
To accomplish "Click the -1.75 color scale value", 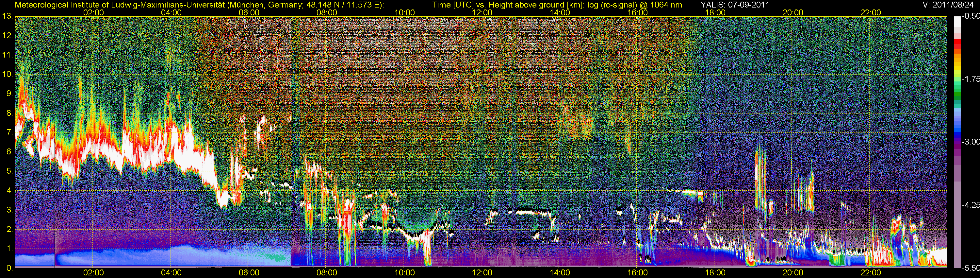I will click(971, 79).
